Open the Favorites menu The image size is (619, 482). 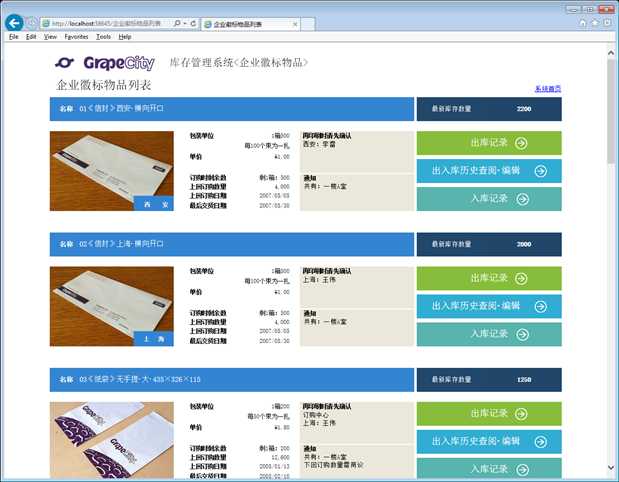pyautogui.click(x=76, y=37)
